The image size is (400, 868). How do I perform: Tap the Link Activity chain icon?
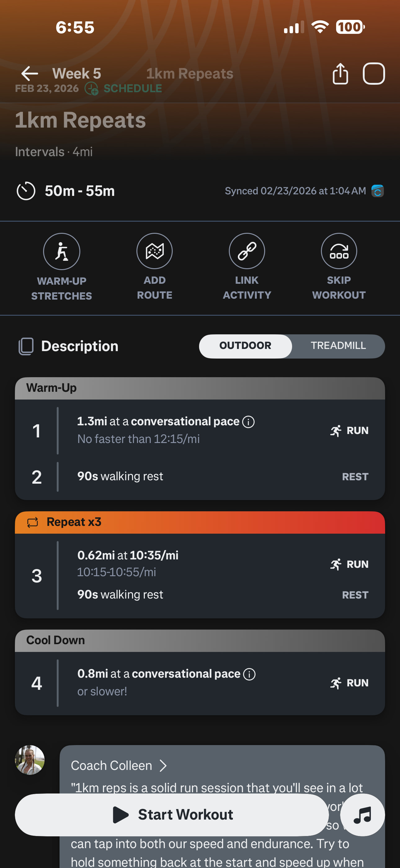click(x=247, y=251)
